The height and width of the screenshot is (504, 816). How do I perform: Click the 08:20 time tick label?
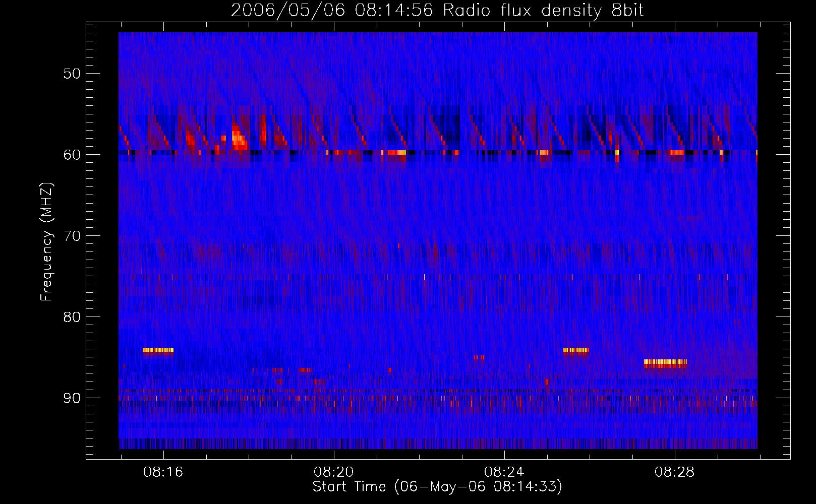[334, 472]
